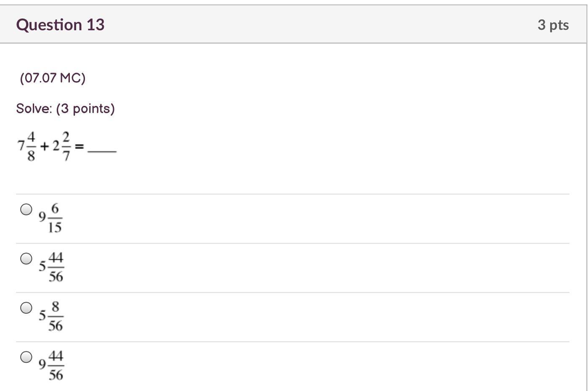Click the denominator 15 in the first answer
588x391 pixels.
tap(55, 227)
